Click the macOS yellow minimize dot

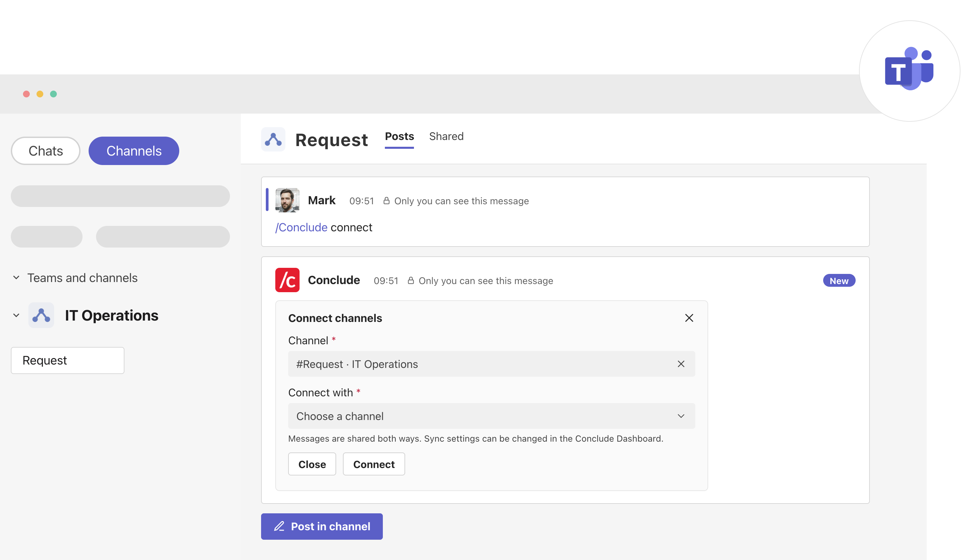coord(40,94)
